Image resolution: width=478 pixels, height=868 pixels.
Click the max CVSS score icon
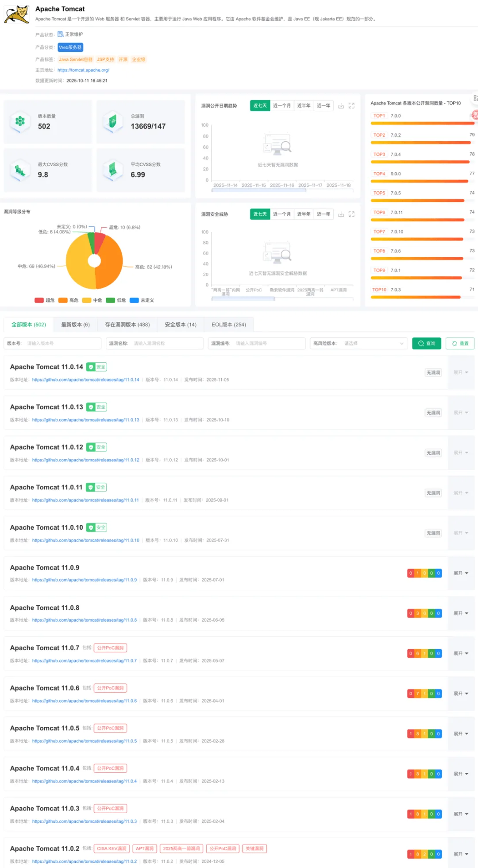tap(20, 170)
